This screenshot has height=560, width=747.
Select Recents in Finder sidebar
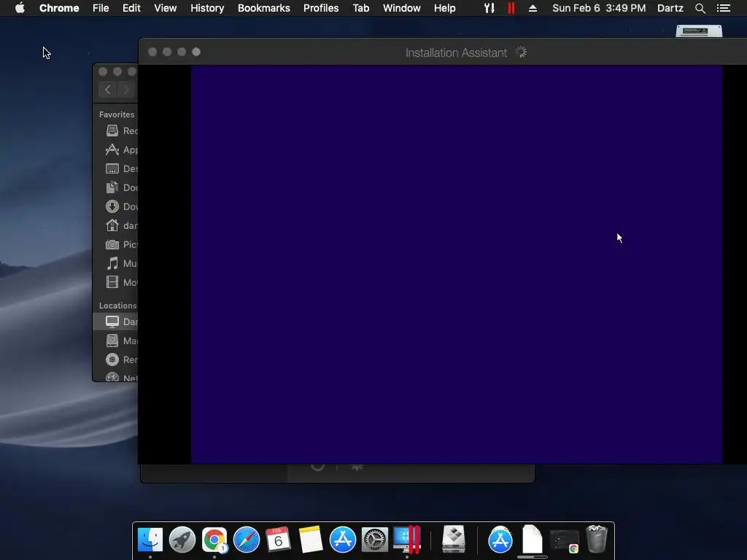116,131
